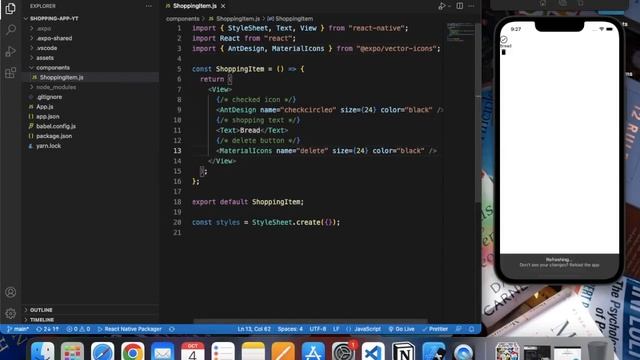Open the Explorer view in activity bar

10,8
